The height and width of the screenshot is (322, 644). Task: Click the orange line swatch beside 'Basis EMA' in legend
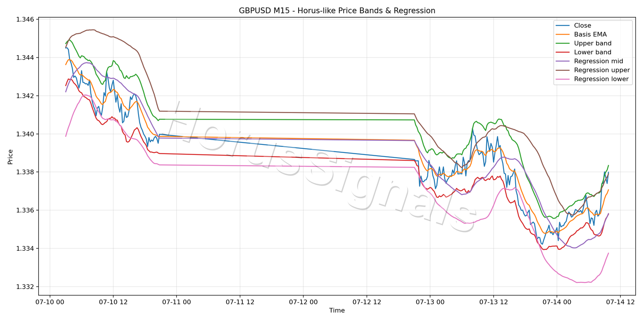point(563,35)
